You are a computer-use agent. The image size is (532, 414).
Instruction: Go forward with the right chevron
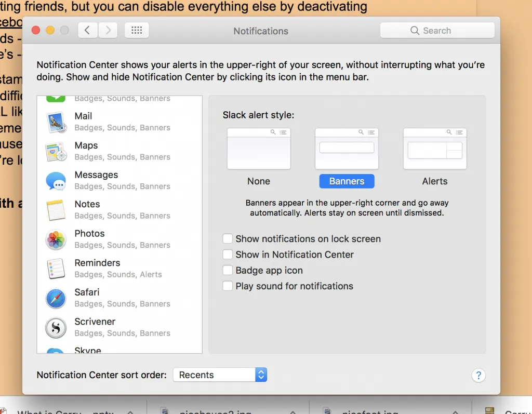coord(108,30)
